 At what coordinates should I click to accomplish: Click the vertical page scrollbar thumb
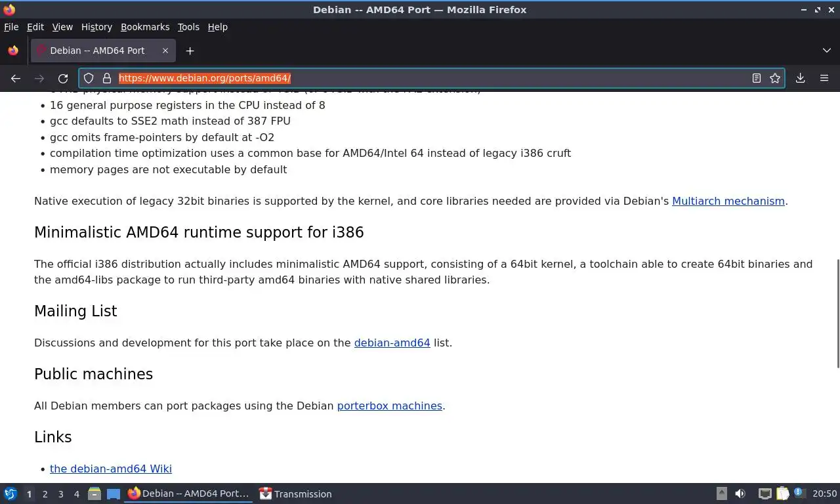[837, 314]
